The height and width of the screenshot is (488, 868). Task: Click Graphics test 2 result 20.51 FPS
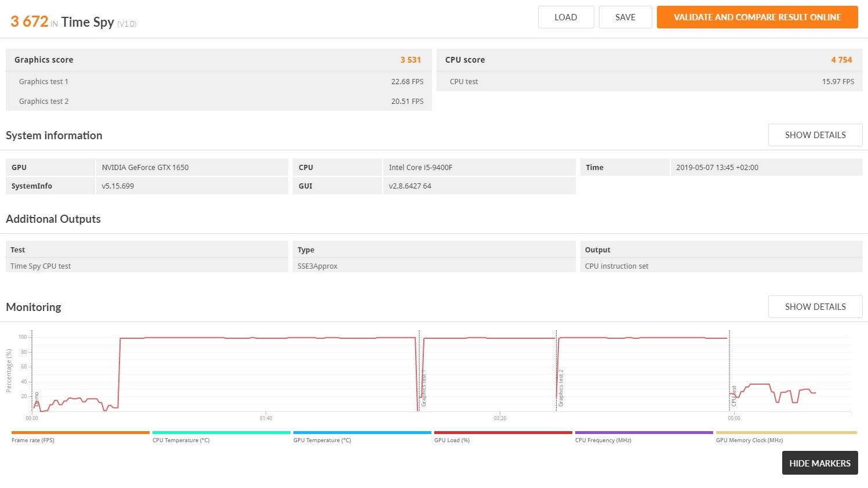(x=407, y=102)
